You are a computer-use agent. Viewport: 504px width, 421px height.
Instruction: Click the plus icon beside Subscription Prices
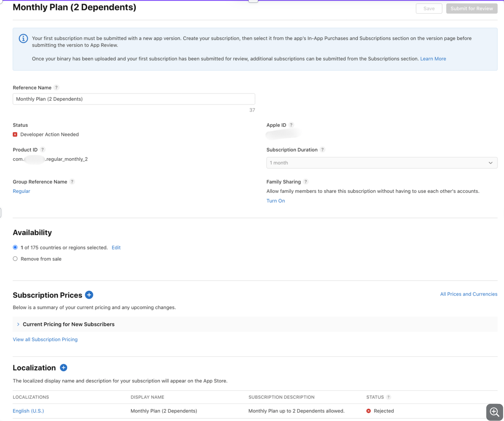point(89,295)
